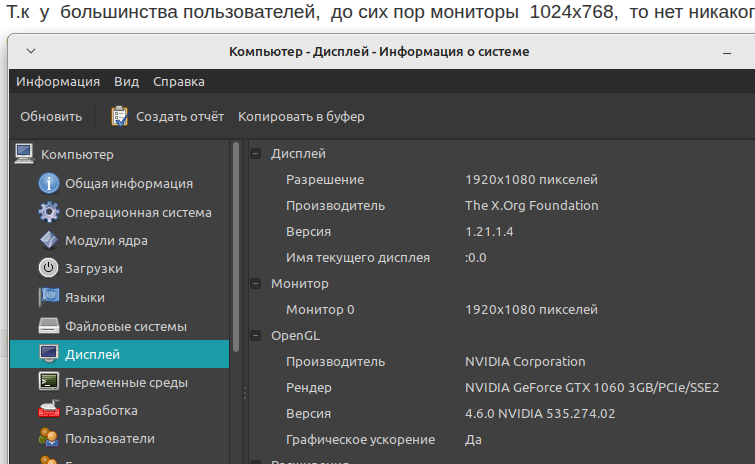The image size is (755, 464).
Task: Select the Разработка icon in sidebar
Action: pyautogui.click(x=49, y=410)
